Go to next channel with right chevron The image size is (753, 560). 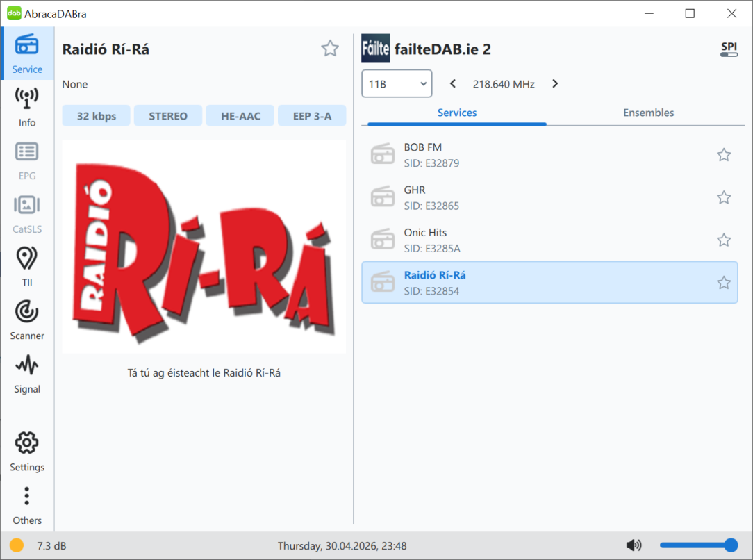click(555, 83)
